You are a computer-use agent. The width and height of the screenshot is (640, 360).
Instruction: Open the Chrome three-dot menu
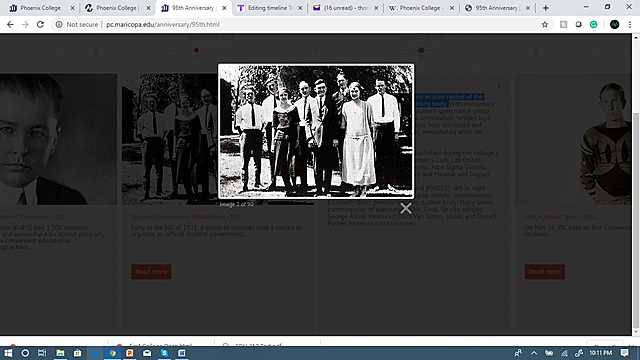(630, 24)
